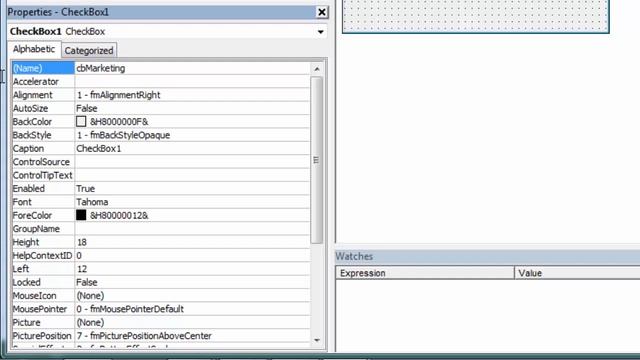
Task: Click the empty Accelerator value field
Action: pyautogui.click(x=192, y=82)
